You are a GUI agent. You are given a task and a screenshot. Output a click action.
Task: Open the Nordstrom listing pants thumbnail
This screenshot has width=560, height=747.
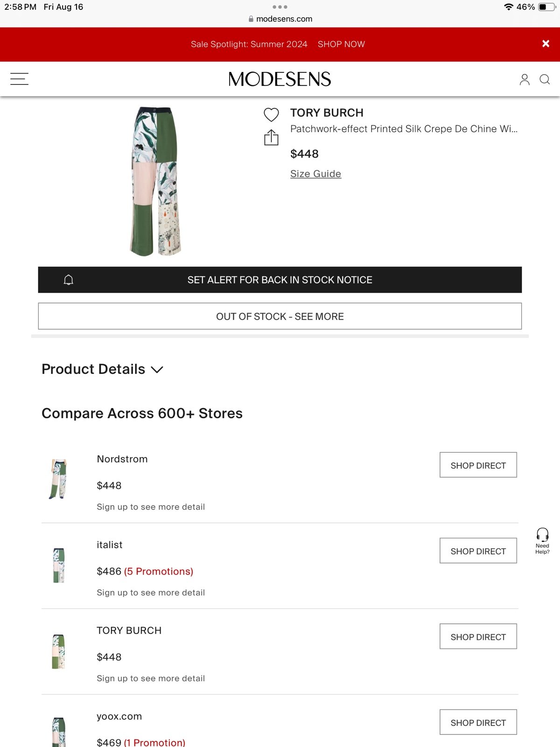59,479
